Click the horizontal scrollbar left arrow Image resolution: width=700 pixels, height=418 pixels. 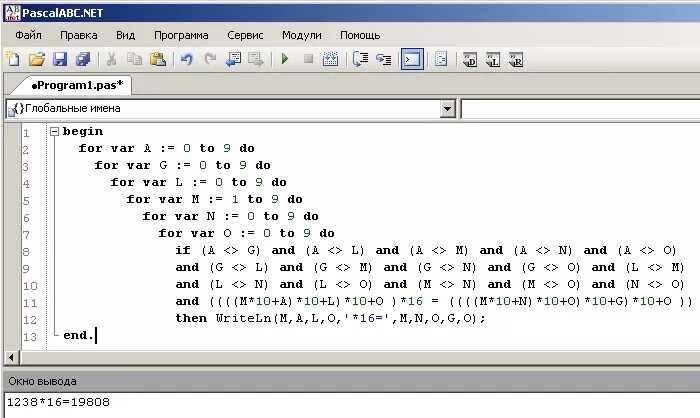click(11, 357)
